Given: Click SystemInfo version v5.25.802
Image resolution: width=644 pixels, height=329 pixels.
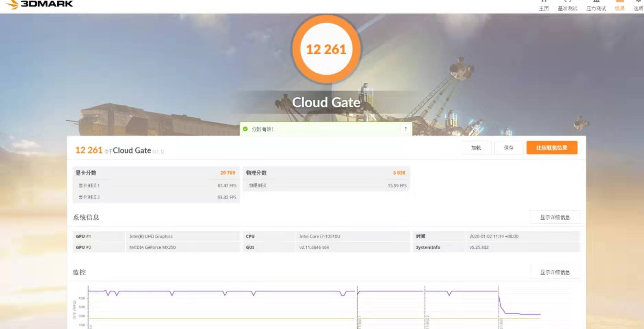Looking at the screenshot, I should (x=479, y=247).
